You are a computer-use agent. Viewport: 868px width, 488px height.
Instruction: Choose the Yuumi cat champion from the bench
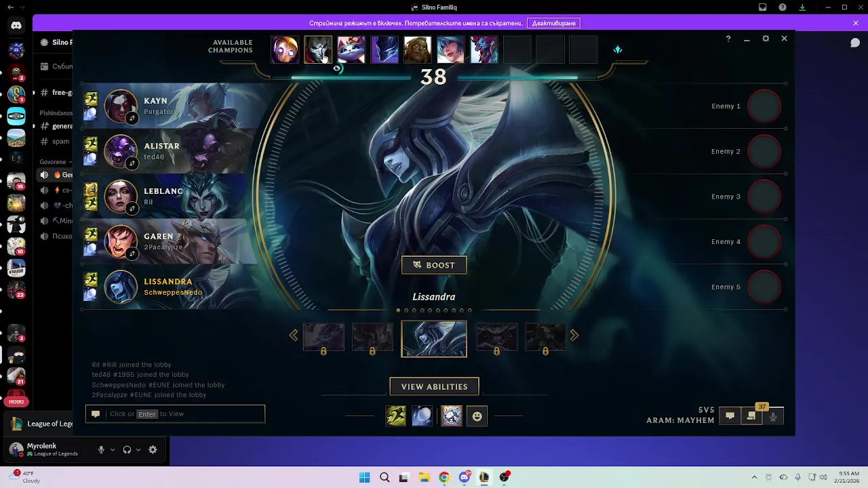[351, 49]
